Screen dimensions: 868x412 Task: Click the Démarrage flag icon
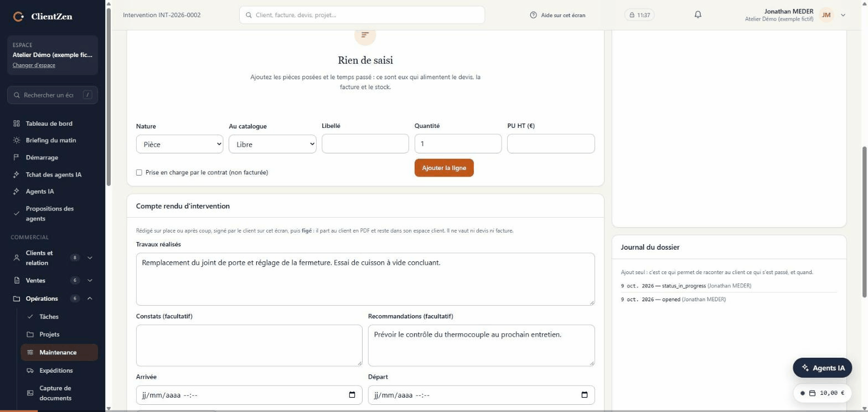pos(17,157)
